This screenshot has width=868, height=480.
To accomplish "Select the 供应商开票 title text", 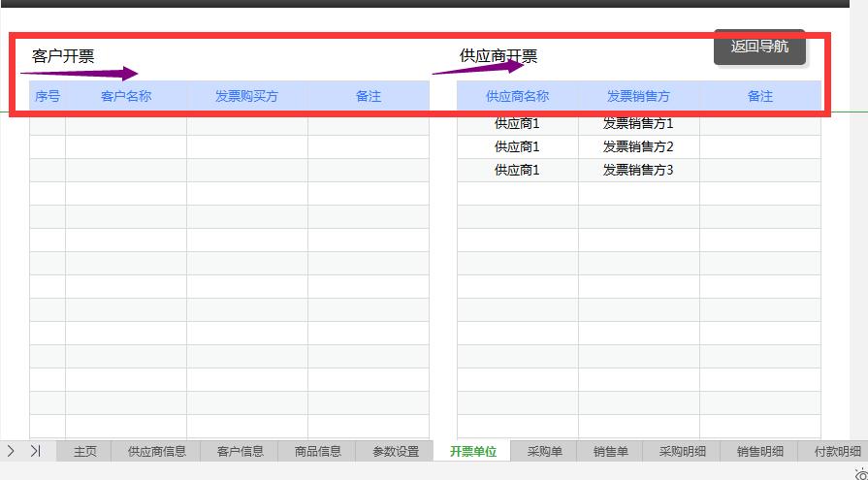I will coord(498,56).
